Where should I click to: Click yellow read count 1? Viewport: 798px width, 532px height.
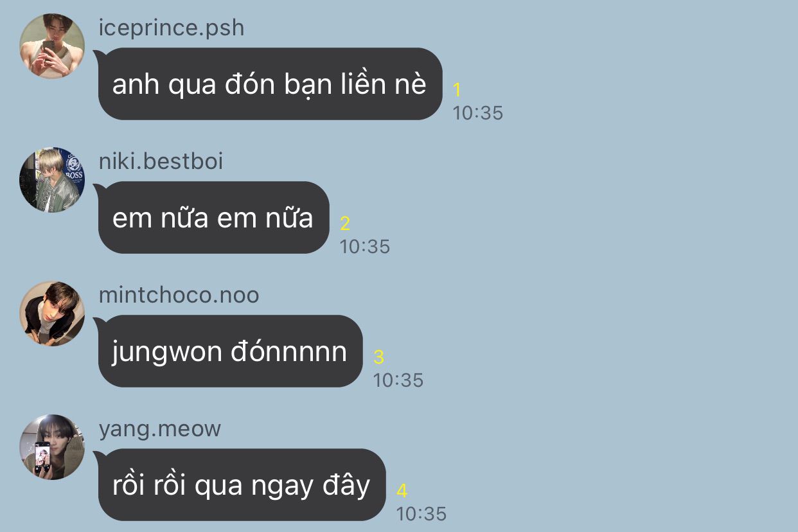(x=457, y=90)
